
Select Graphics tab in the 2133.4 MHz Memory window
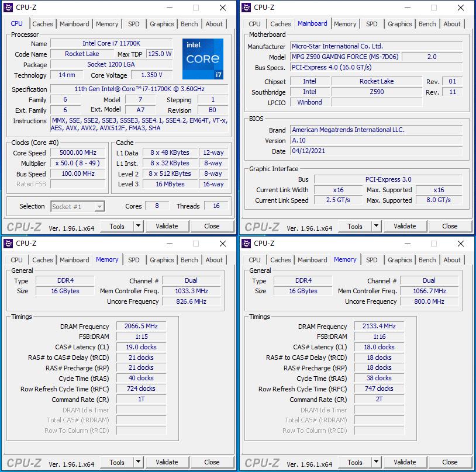pyautogui.click(x=400, y=260)
